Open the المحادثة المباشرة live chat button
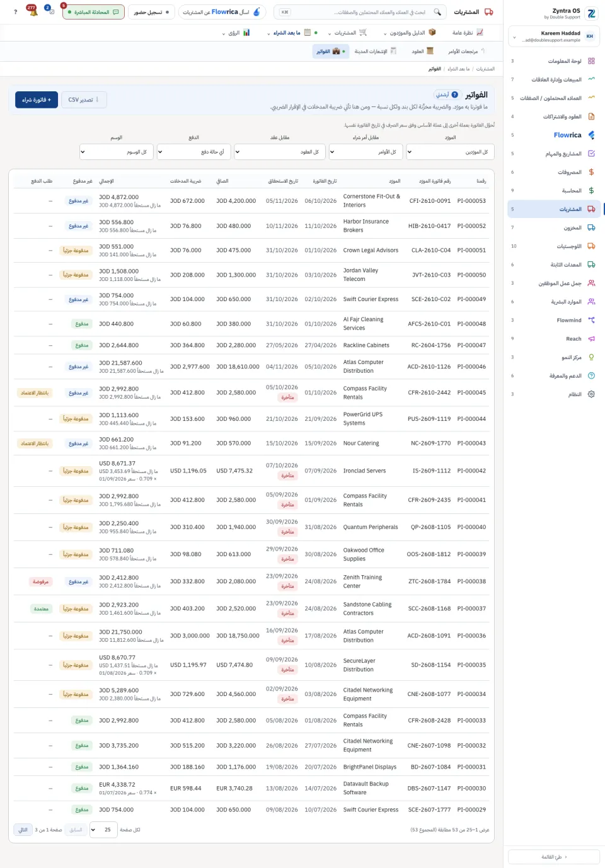 pos(93,12)
